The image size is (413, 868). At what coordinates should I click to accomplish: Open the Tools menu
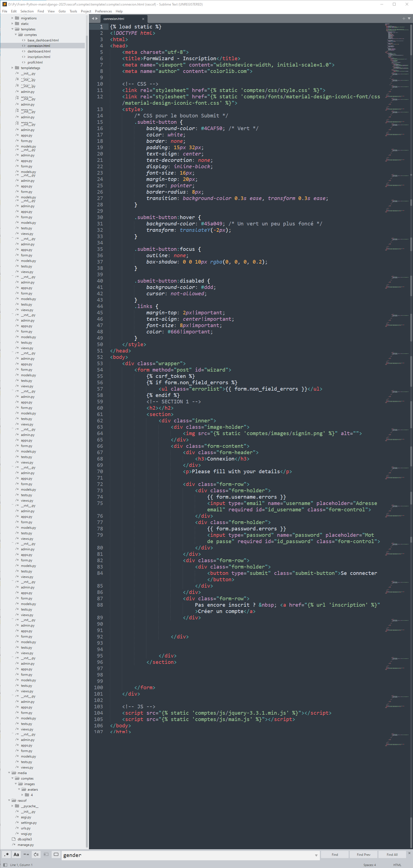(73, 11)
